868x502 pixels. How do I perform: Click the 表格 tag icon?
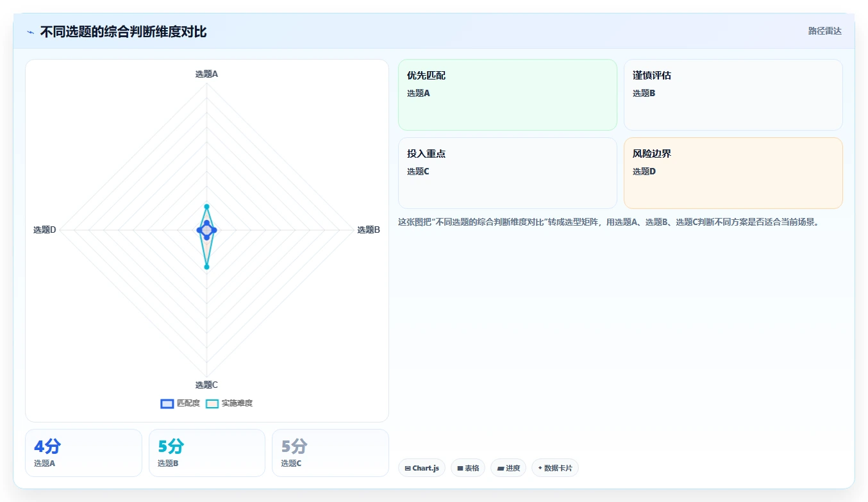click(x=460, y=469)
